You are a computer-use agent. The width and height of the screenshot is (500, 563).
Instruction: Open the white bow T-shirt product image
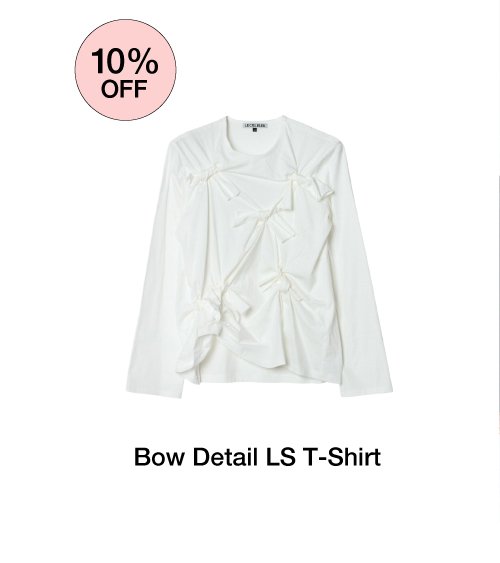[x=259, y=256]
